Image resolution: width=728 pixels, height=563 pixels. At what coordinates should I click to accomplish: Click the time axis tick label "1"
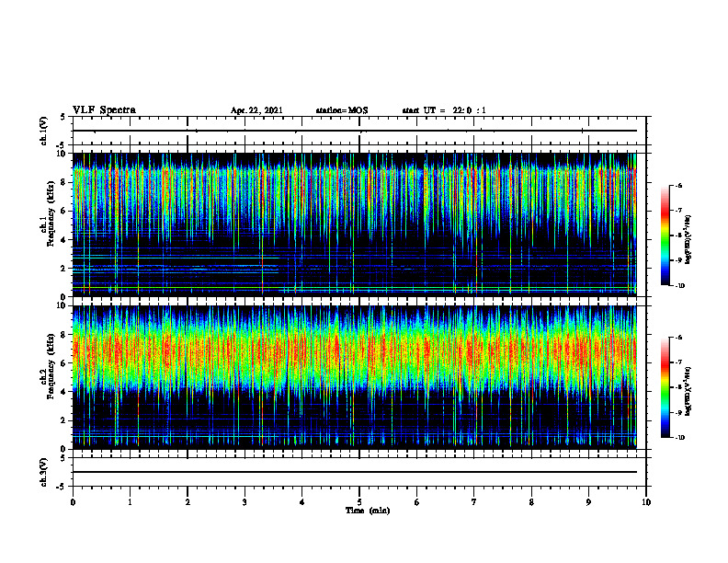click(x=130, y=502)
